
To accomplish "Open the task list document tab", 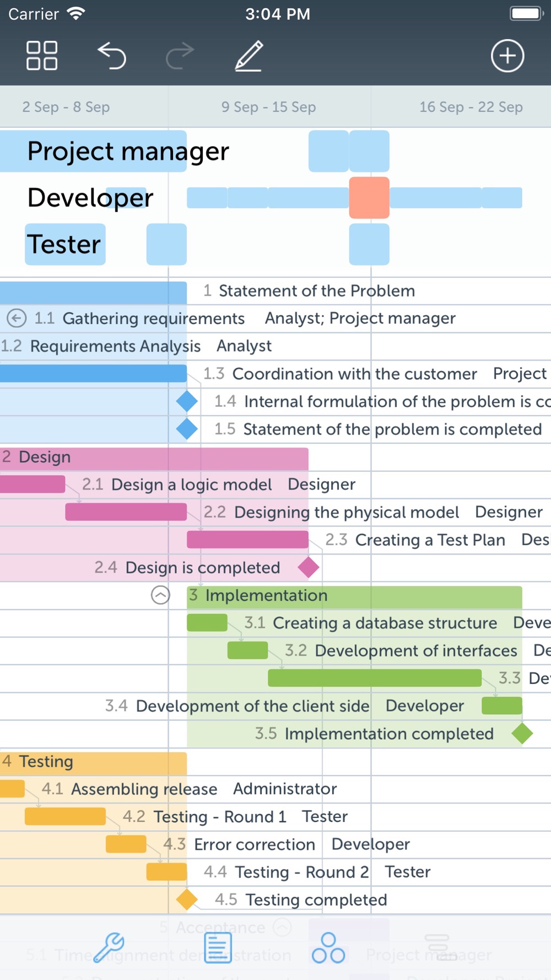I will [218, 947].
